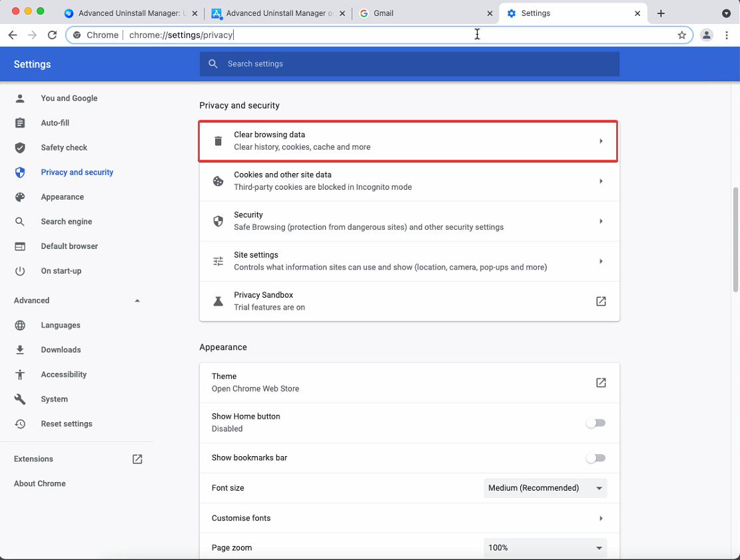The width and height of the screenshot is (740, 560).
Task: Click the Theme external link icon
Action: tap(601, 382)
